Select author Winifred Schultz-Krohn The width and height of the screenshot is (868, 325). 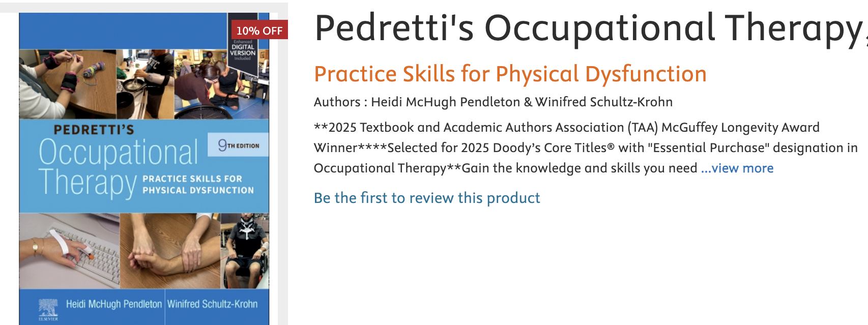[600, 102]
